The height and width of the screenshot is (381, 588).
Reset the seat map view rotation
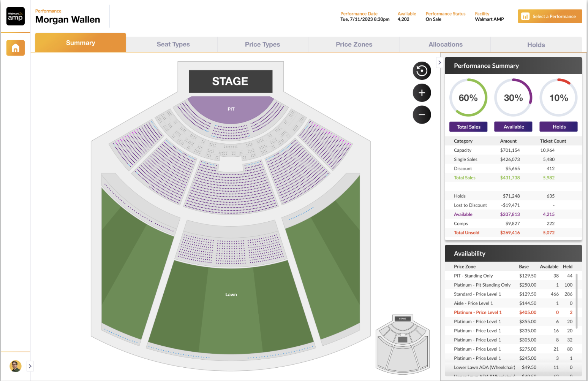coord(422,71)
